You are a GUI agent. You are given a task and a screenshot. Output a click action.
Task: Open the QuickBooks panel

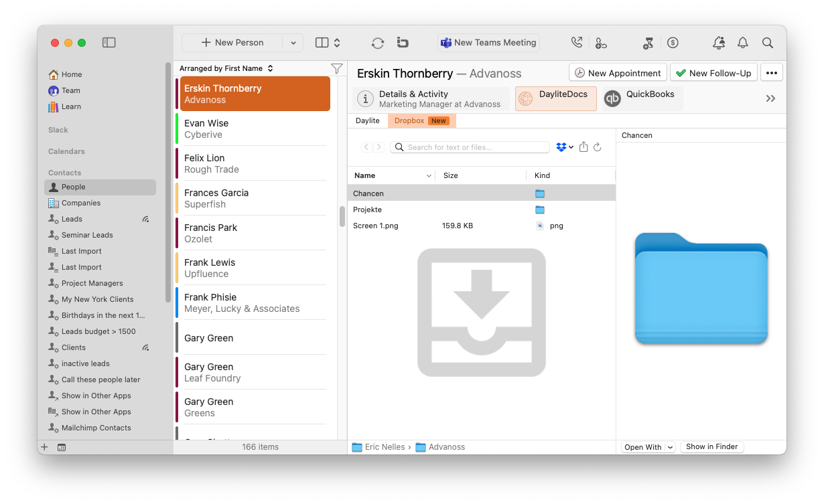pos(642,98)
